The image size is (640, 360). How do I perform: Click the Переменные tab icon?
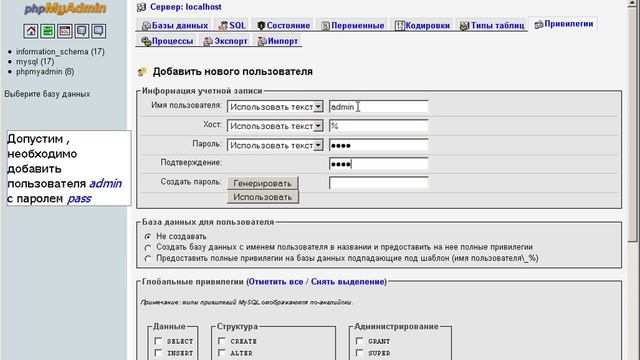tap(325, 26)
